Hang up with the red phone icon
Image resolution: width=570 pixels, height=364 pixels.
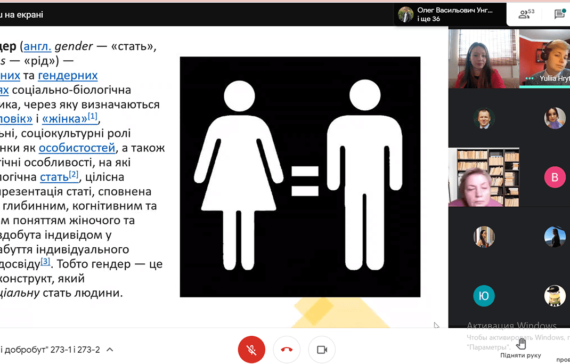[286, 349]
